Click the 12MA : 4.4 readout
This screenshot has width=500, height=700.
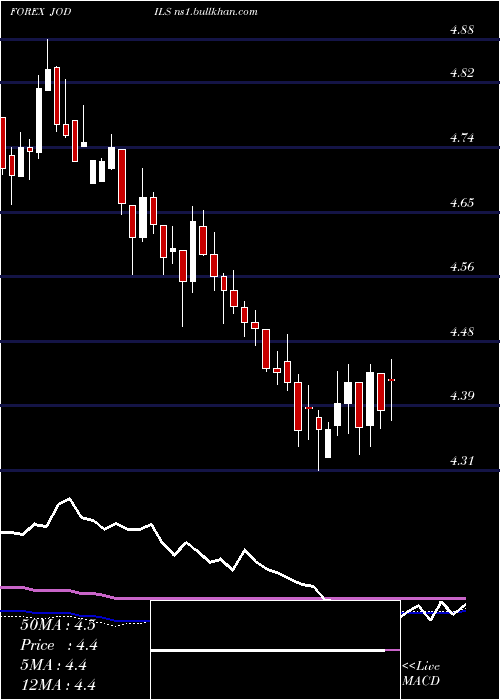click(x=58, y=685)
